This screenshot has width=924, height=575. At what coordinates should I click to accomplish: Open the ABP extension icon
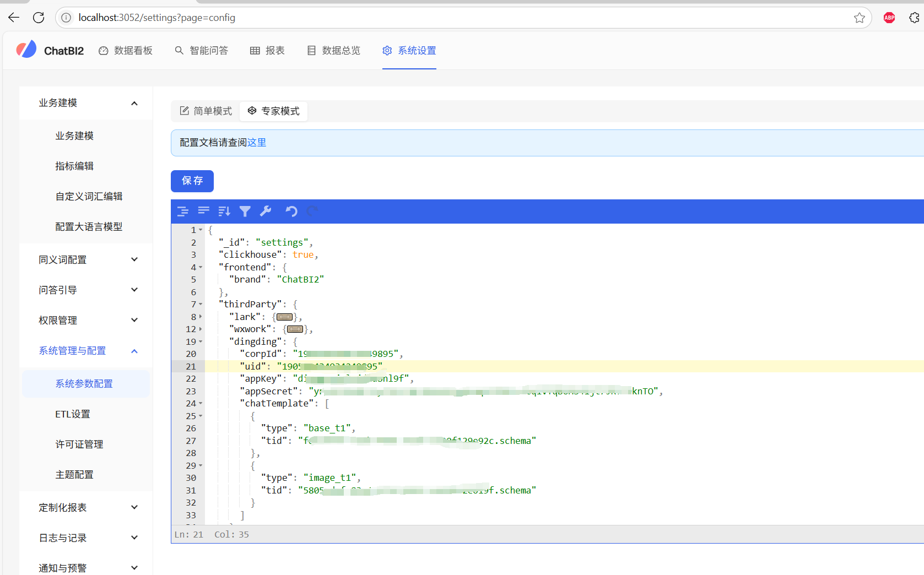tap(889, 18)
